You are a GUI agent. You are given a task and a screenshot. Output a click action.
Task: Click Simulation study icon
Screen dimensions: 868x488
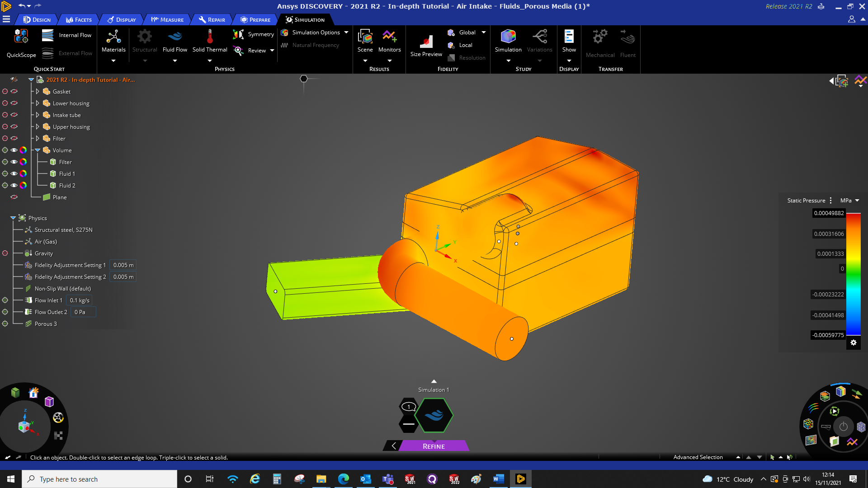(508, 37)
